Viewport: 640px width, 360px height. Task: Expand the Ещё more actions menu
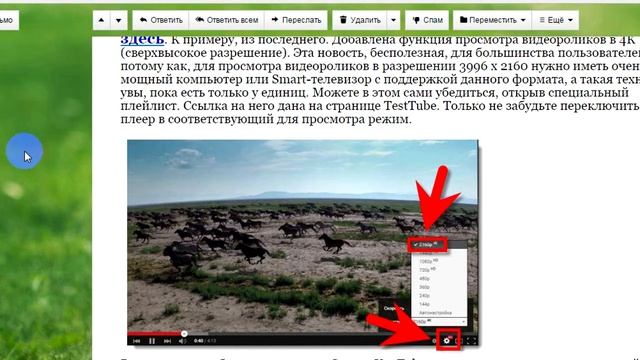(x=556, y=20)
